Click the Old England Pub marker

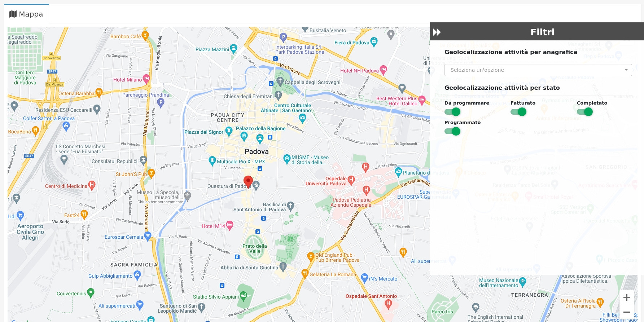pos(311,256)
